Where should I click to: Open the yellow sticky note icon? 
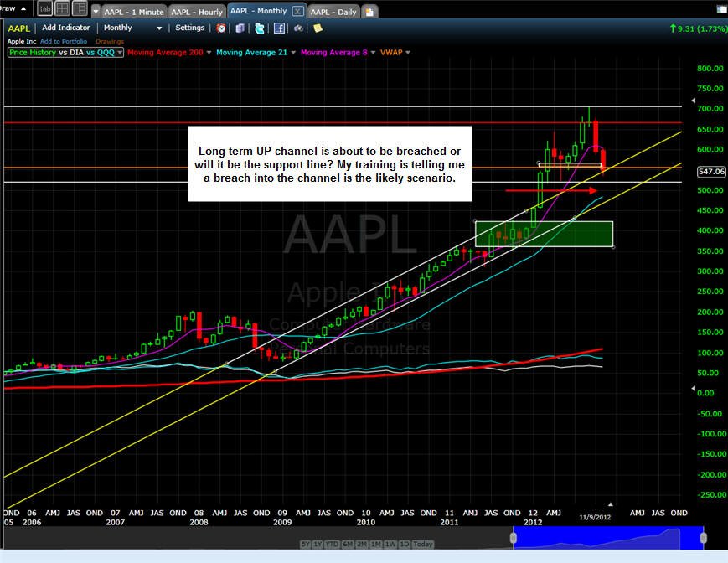318,28
